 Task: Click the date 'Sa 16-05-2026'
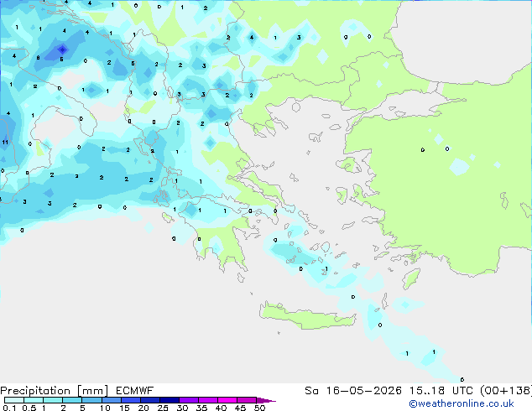pos(353,391)
